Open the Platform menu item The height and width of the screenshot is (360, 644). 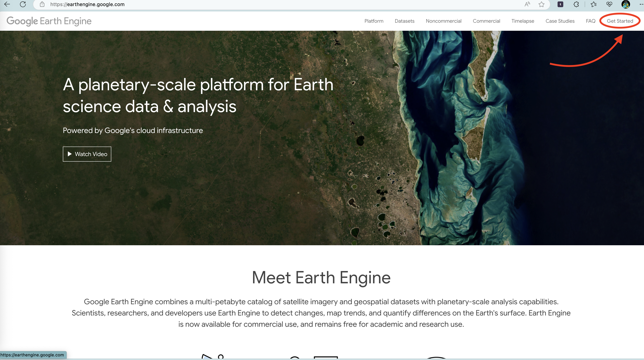pos(374,21)
